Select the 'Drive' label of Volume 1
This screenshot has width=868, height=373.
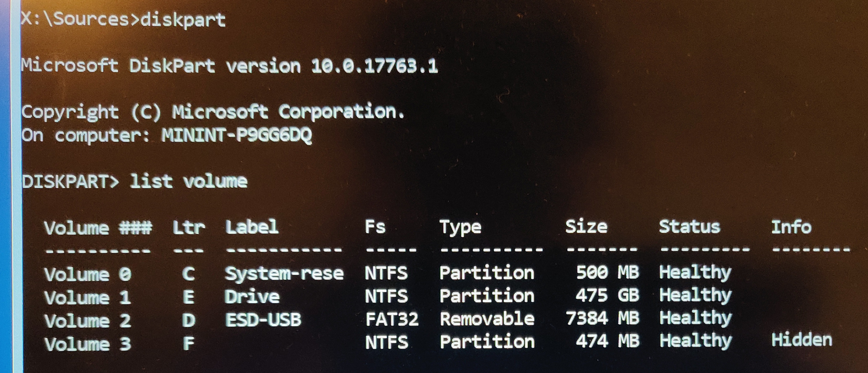(x=252, y=297)
